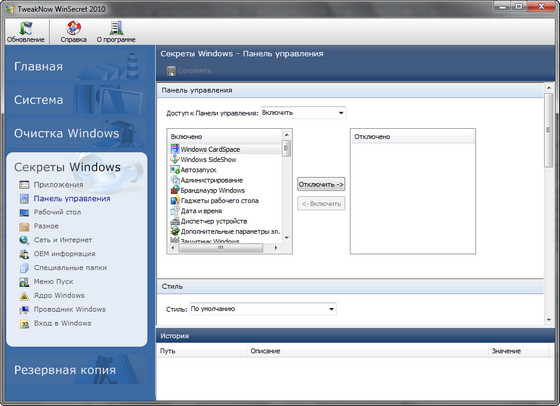Select the Приложения sidebar icon
This screenshot has height=406, width=560.
(x=24, y=185)
